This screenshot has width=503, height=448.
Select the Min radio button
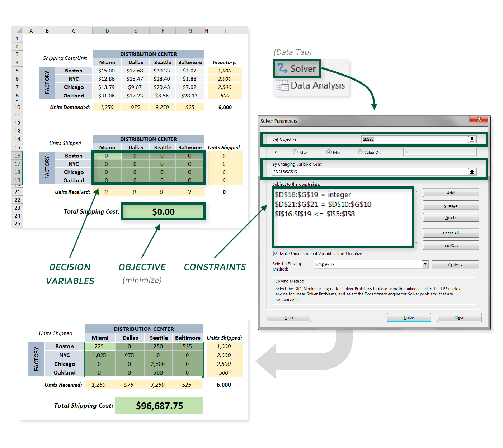pos(329,152)
